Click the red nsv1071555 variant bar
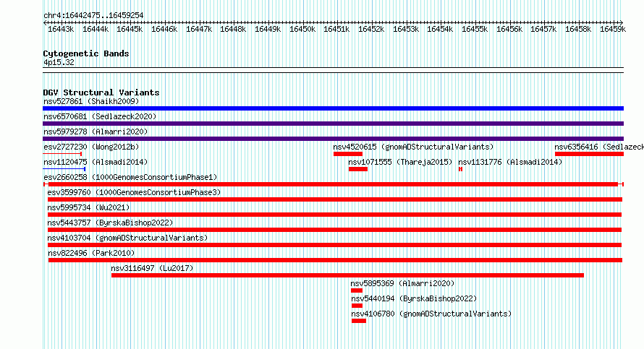This screenshot has height=349, width=644. [x=358, y=169]
